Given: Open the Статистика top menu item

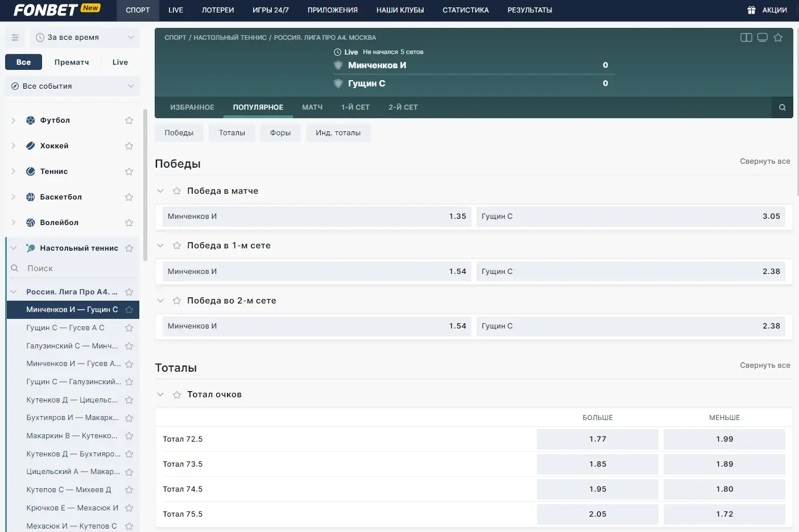Looking at the screenshot, I should (x=465, y=10).
